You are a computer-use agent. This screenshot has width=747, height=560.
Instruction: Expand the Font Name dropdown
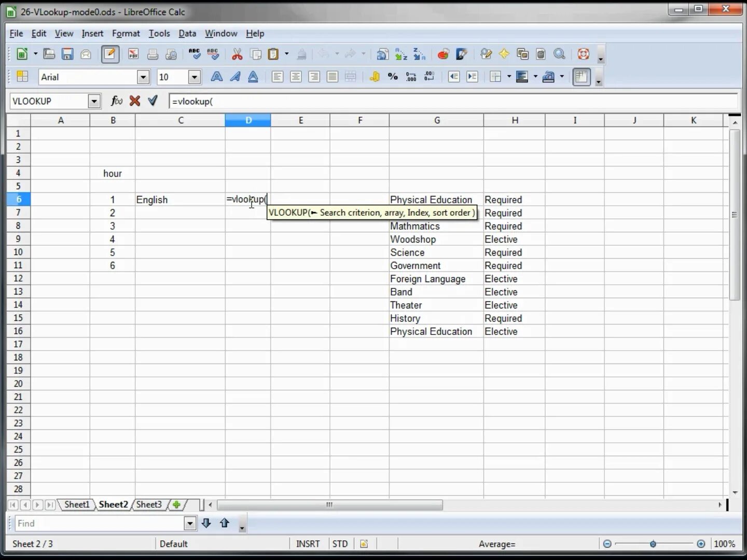coord(143,77)
